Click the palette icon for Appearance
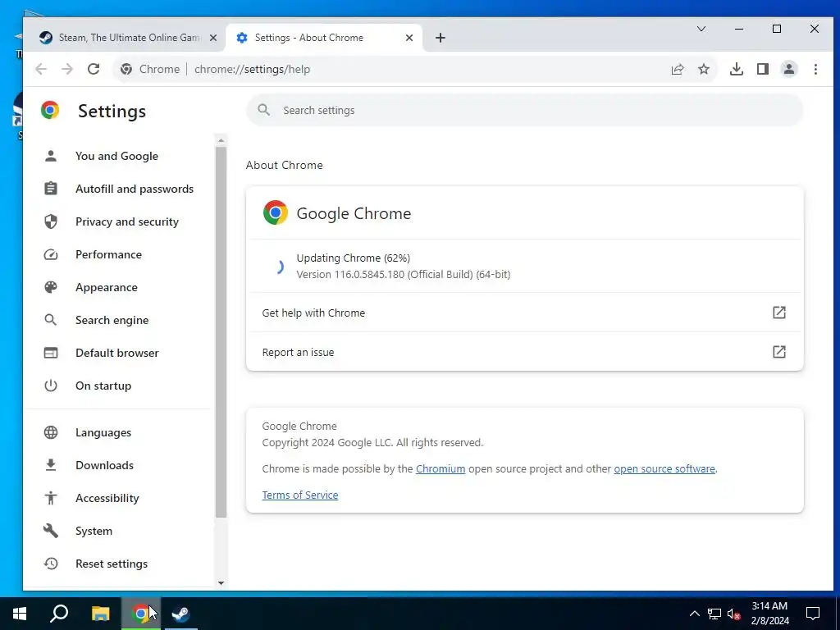The width and height of the screenshot is (840, 630). [x=51, y=287]
